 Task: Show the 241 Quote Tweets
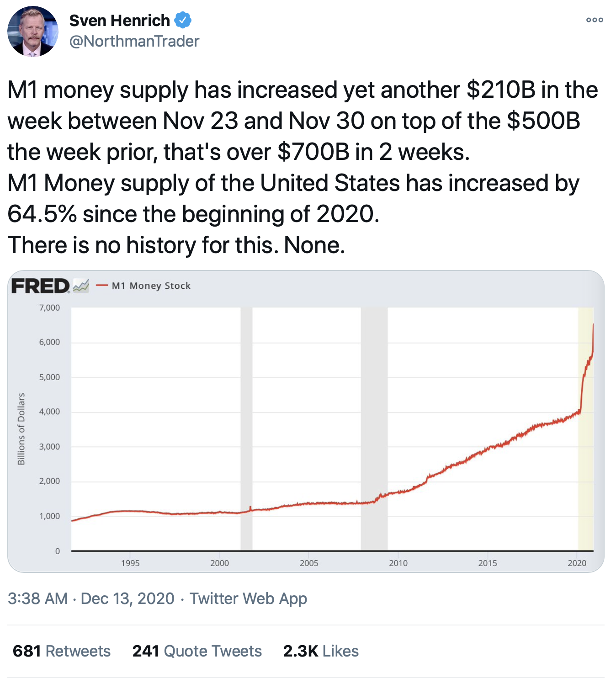tap(197, 651)
